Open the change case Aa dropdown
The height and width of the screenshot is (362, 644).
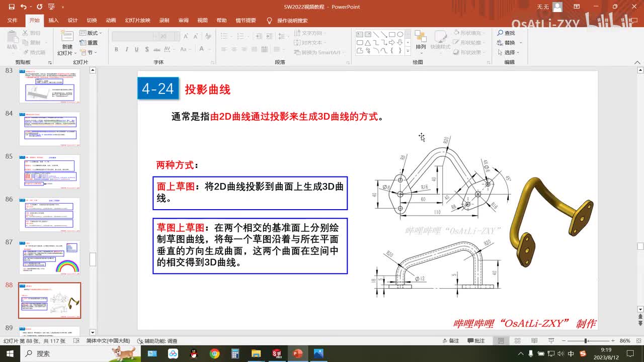click(187, 49)
